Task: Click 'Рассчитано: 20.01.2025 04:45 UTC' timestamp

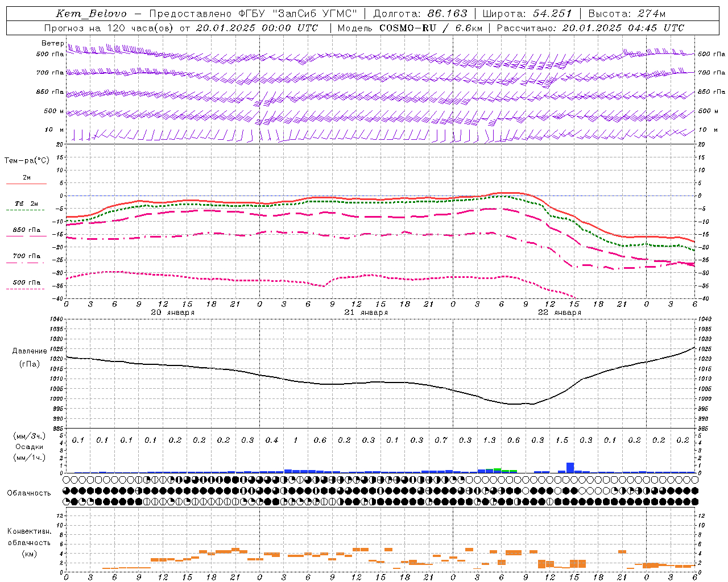Action: pos(590,28)
